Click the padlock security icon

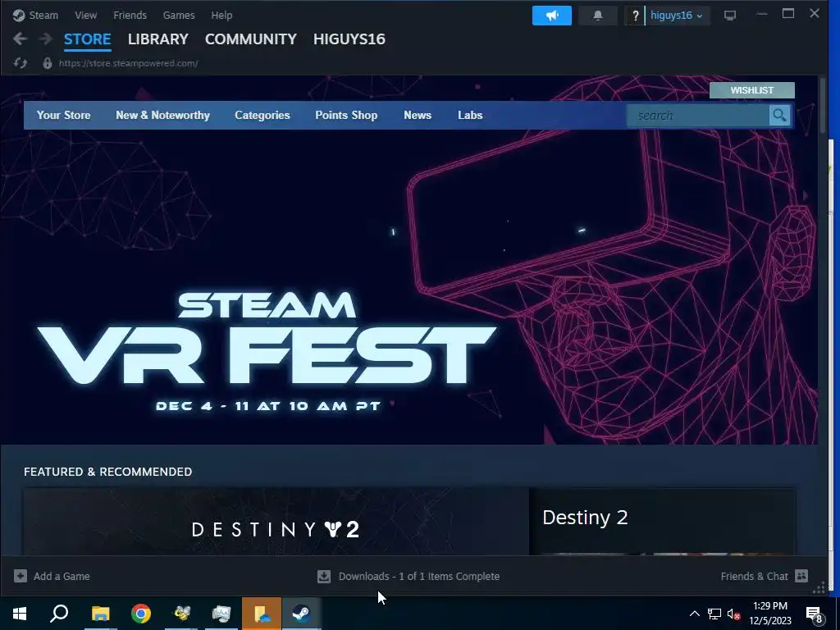[47, 63]
